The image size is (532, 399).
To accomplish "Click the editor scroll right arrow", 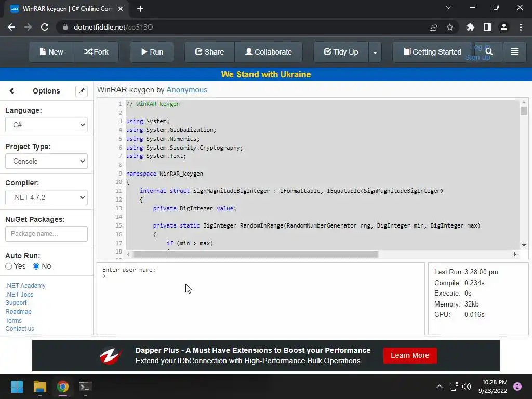I will [515, 254].
